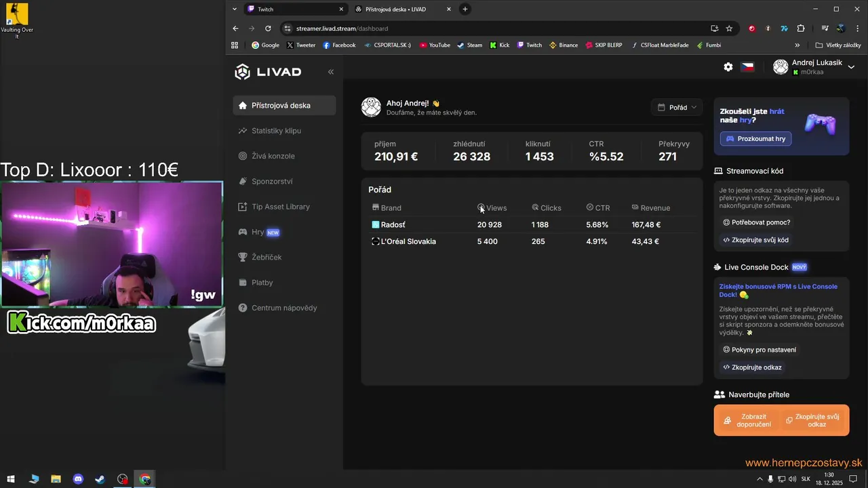The height and width of the screenshot is (488, 868).
Task: Sort table by Brand column header
Action: coord(387,208)
